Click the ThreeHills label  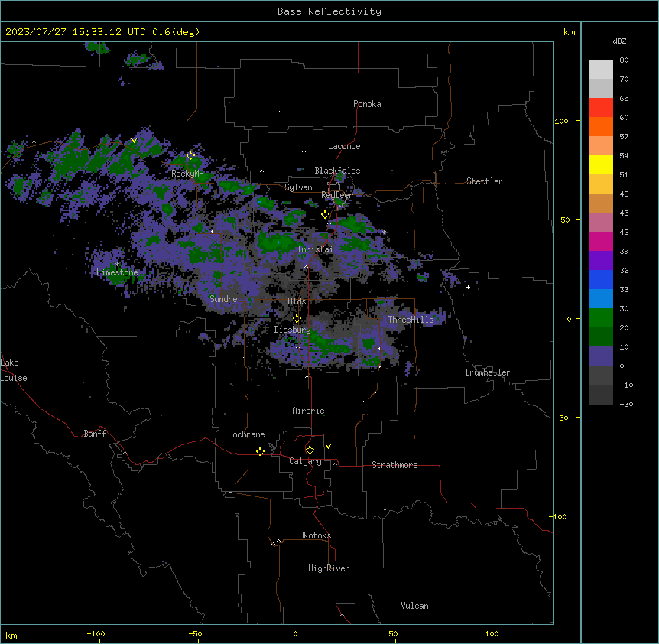tap(411, 320)
